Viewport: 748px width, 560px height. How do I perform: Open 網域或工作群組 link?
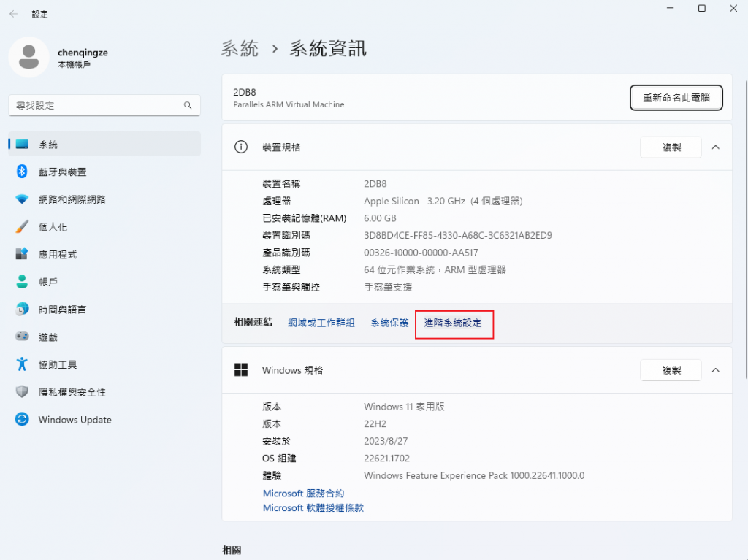(x=321, y=323)
